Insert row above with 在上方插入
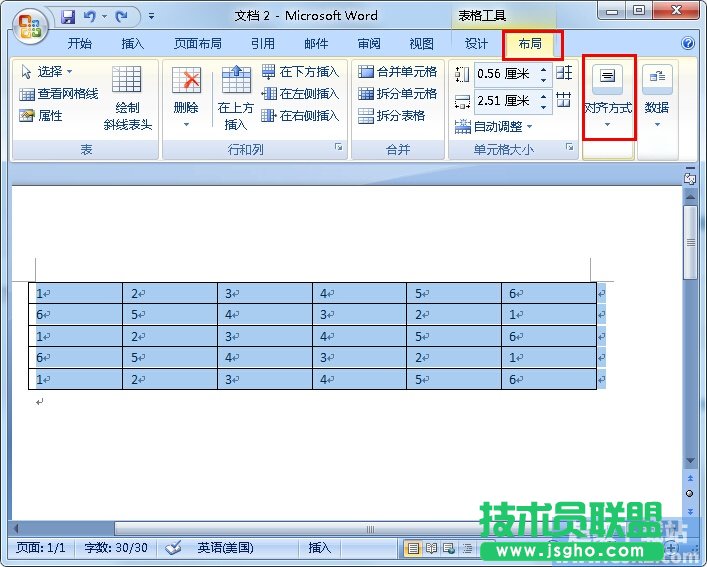Viewport: 707px width, 567px height. [x=236, y=99]
